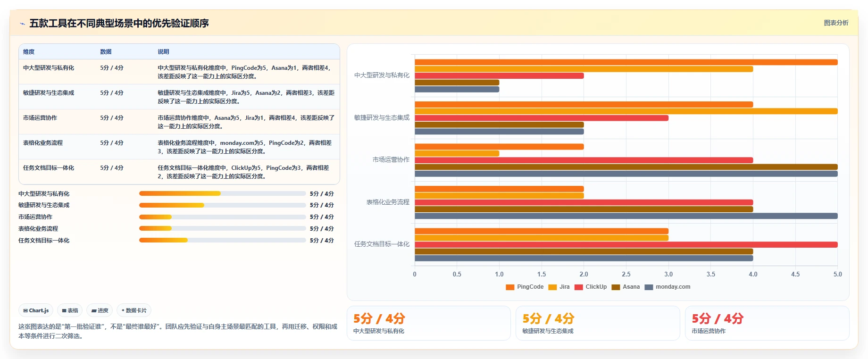Click the 图表分析 label in header
Image resolution: width=868 pixels, height=359 pixels.
click(836, 23)
